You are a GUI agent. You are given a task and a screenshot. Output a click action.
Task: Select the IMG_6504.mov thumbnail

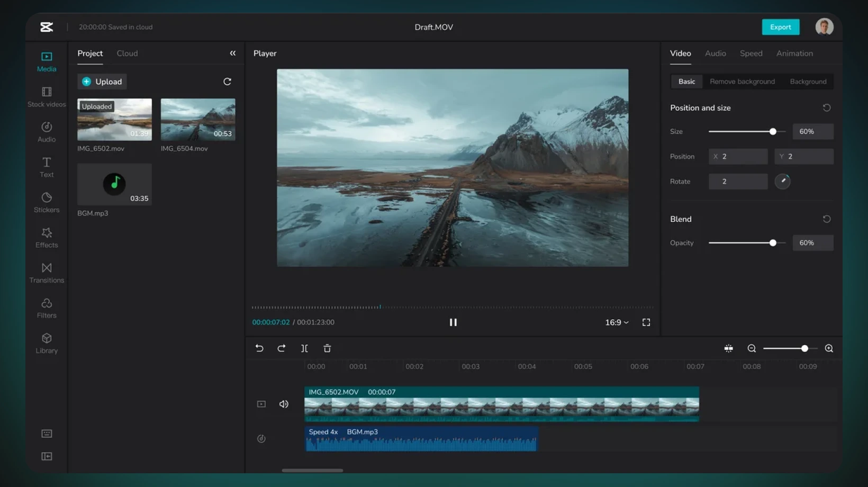point(198,120)
